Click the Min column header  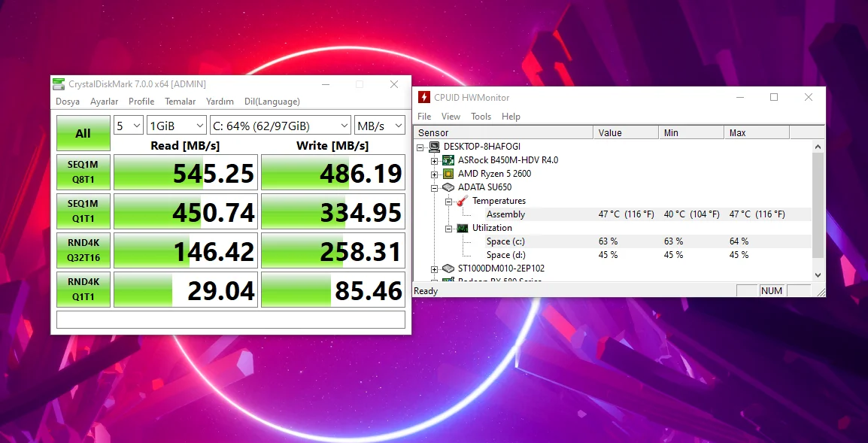click(x=691, y=133)
